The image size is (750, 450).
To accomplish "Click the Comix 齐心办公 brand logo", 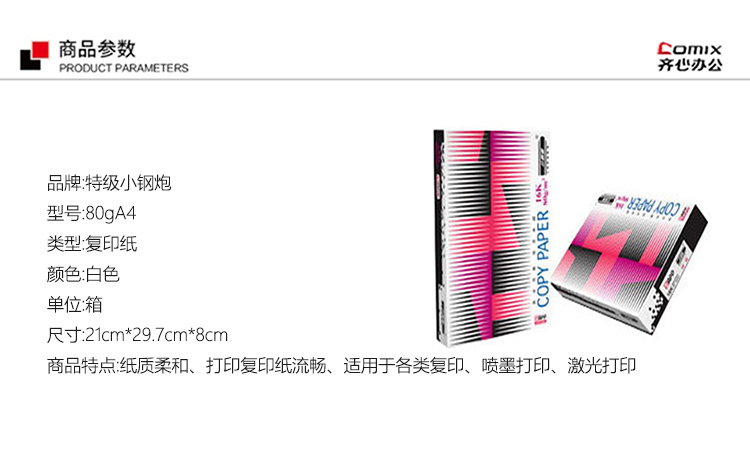I will pyautogui.click(x=689, y=57).
